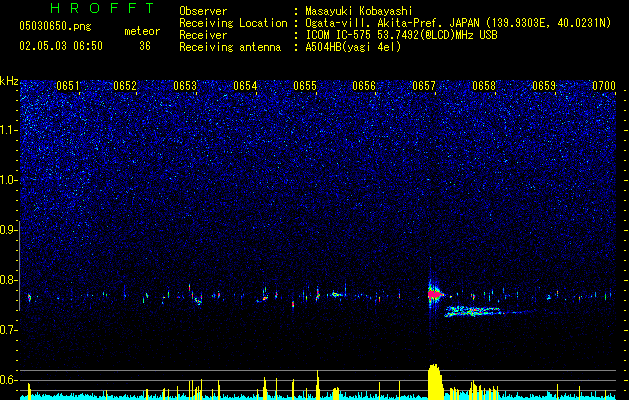Click the 'meteor' label
The height and width of the screenshot is (400, 629).
[x=142, y=31]
